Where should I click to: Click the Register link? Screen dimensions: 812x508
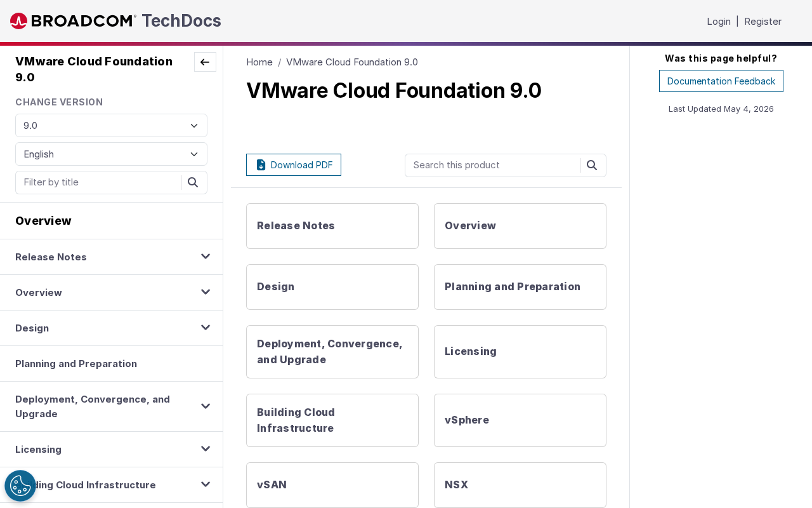click(x=763, y=22)
